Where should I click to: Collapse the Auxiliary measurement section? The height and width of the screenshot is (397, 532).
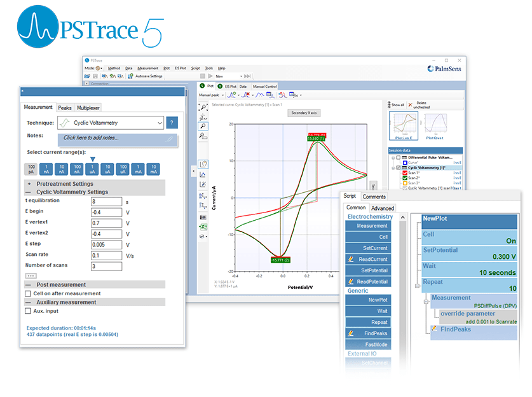click(29, 303)
